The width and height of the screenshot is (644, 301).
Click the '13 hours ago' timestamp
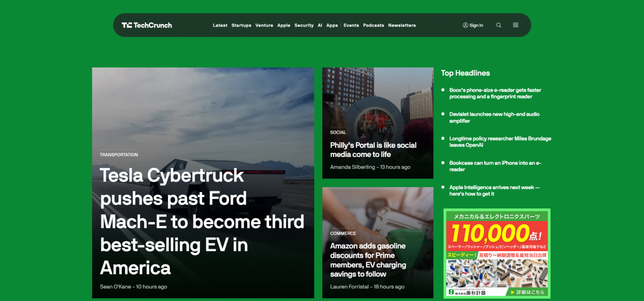(x=395, y=167)
